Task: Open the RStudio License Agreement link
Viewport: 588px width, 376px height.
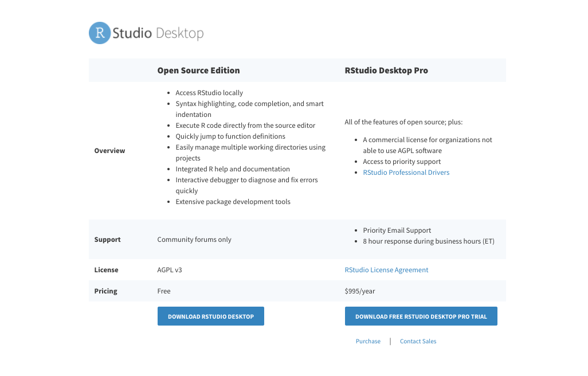Action: (386, 270)
